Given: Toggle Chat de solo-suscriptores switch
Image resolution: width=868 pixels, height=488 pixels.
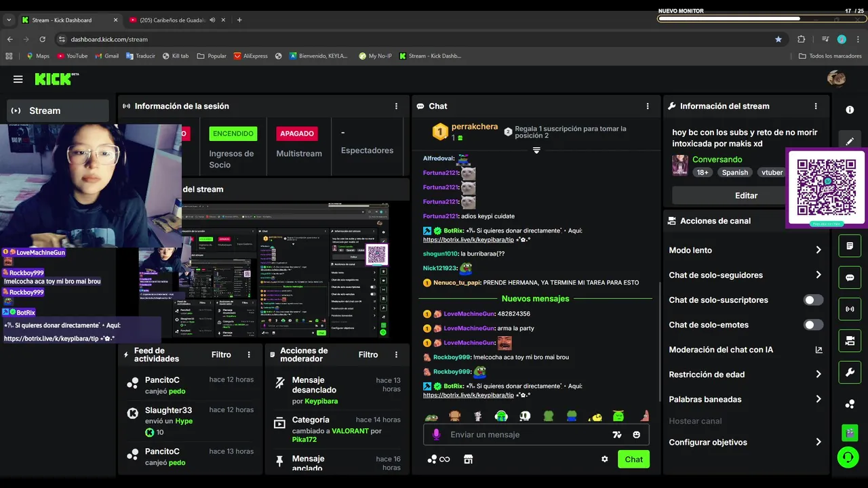Looking at the screenshot, I should [x=813, y=300].
